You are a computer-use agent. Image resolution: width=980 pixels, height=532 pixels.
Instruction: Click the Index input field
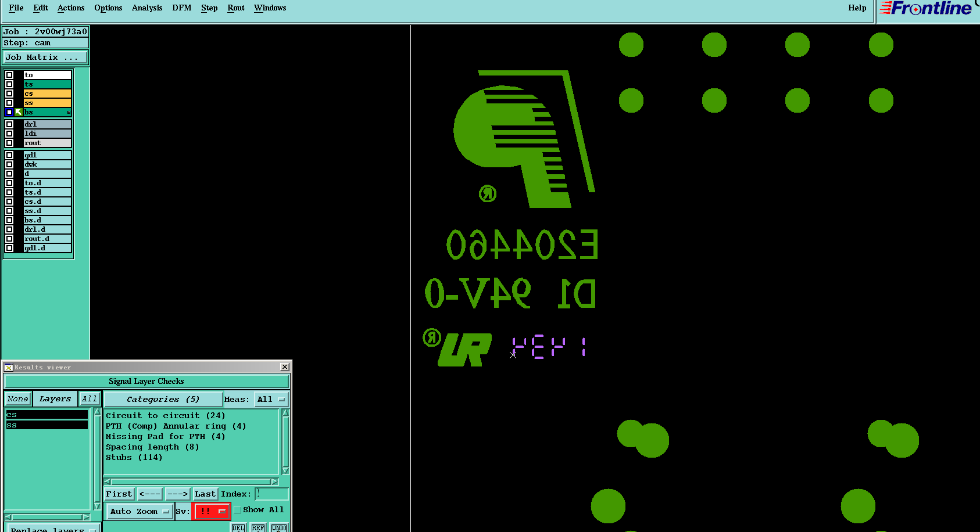[271, 494]
